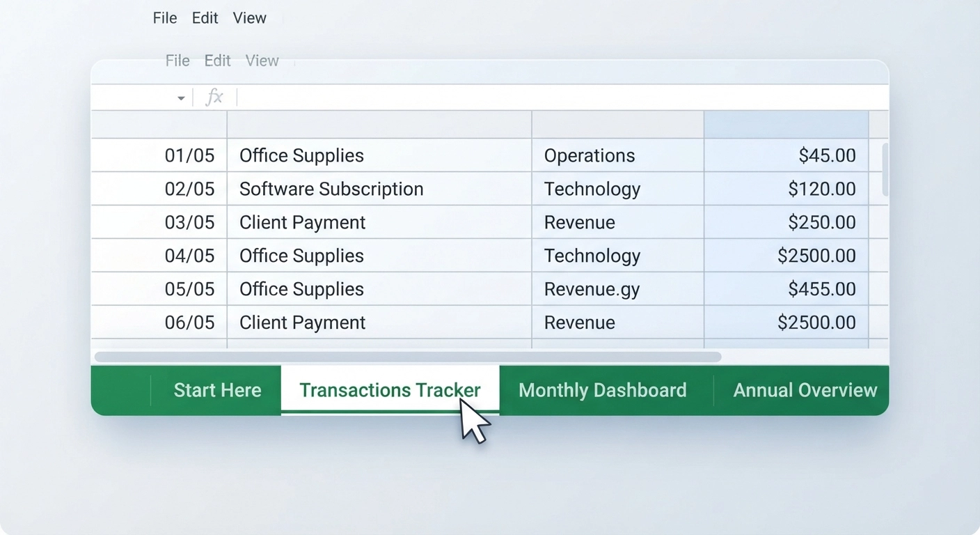Select the Operations category cell
Screen dimensions: 980x535
[x=618, y=155]
